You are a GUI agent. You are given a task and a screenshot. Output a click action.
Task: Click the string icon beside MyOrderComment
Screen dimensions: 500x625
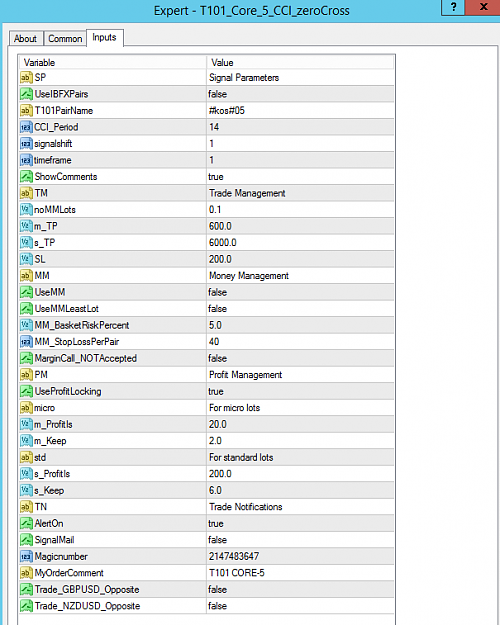26,573
